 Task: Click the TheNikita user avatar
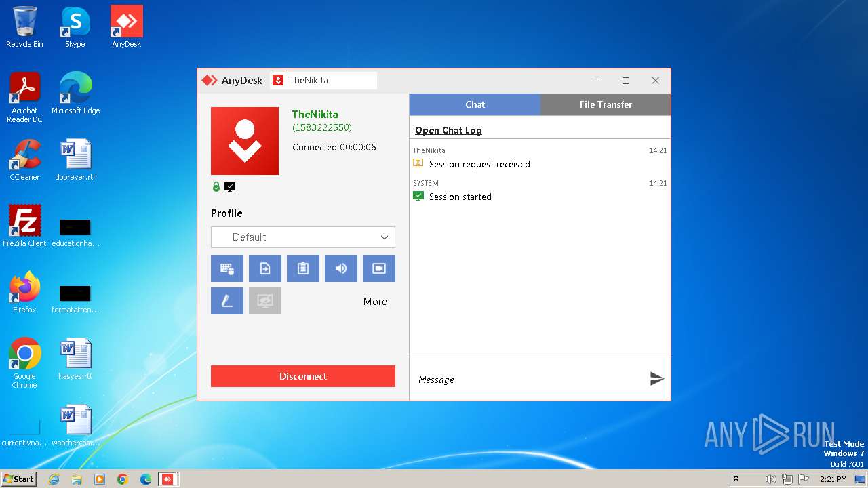[245, 141]
